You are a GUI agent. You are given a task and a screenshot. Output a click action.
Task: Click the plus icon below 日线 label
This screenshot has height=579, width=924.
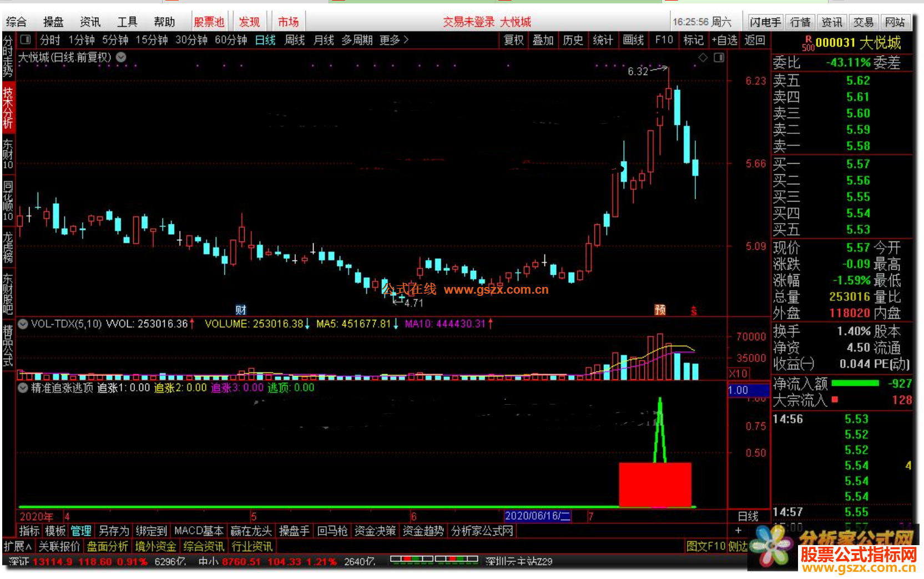point(738,531)
